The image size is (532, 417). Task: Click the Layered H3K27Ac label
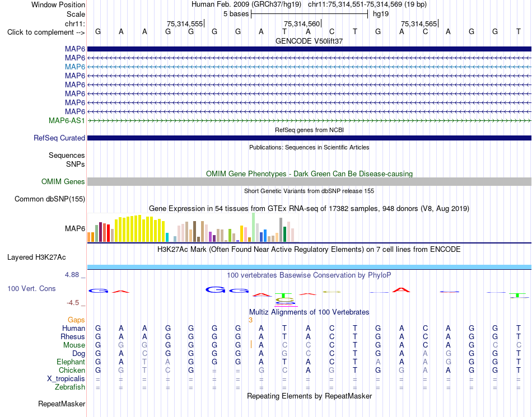click(36, 257)
